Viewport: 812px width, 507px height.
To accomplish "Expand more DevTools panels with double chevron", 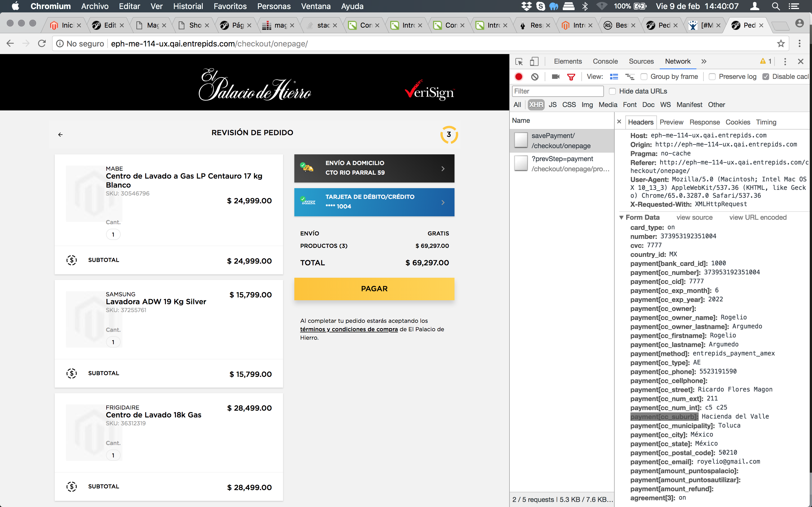I will tap(704, 61).
